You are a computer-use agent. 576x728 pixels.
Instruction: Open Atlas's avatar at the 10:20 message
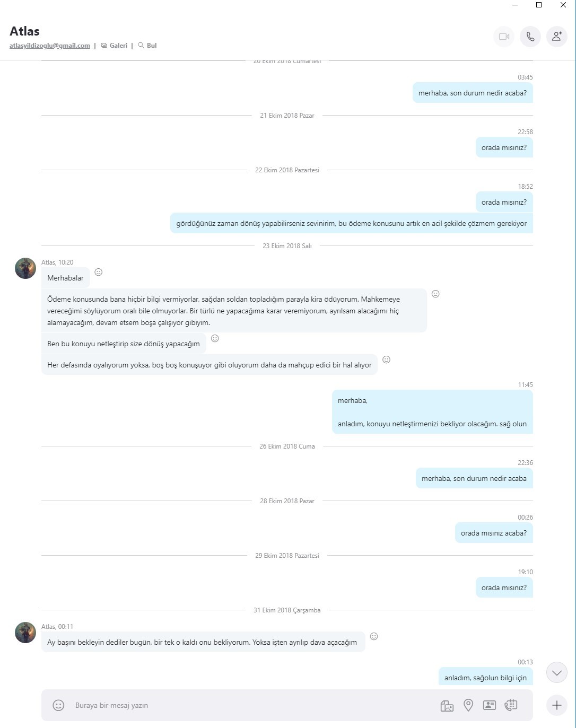pos(25,268)
